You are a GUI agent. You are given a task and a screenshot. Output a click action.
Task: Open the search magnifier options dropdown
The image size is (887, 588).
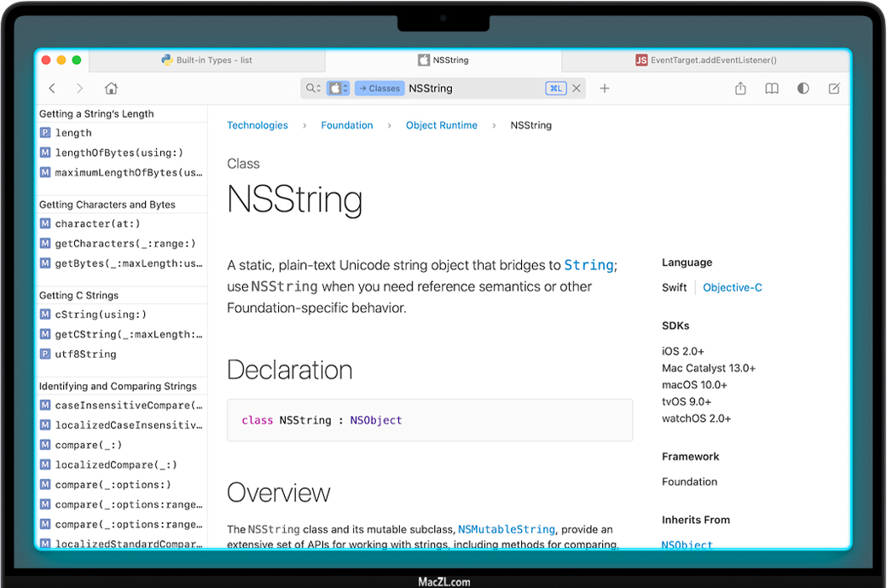point(313,89)
